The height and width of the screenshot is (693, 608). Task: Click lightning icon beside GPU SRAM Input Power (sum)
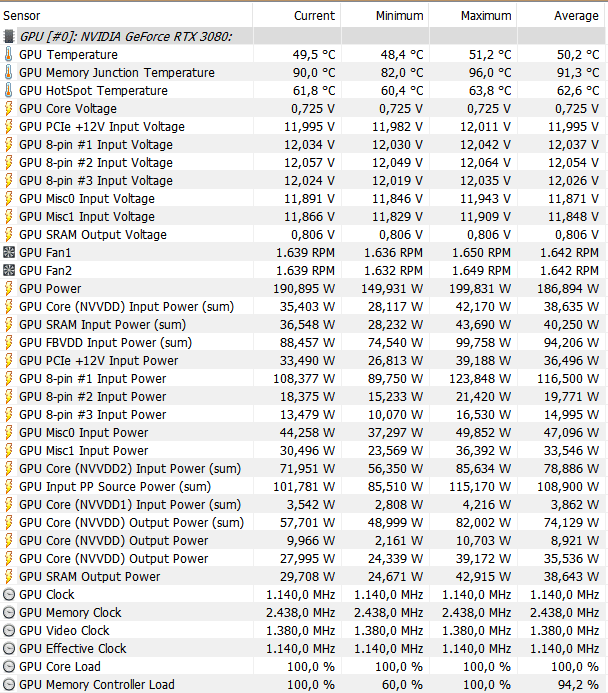[x=8, y=324]
